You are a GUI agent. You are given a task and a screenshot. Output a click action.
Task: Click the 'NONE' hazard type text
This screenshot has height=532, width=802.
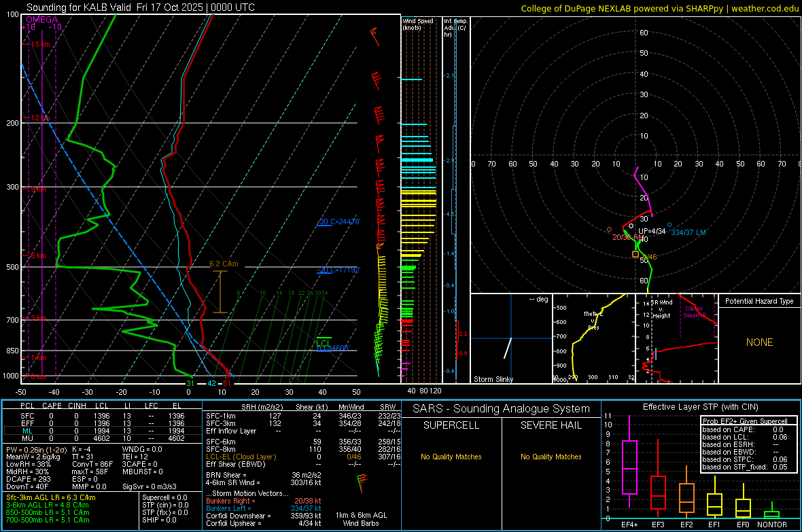click(759, 342)
